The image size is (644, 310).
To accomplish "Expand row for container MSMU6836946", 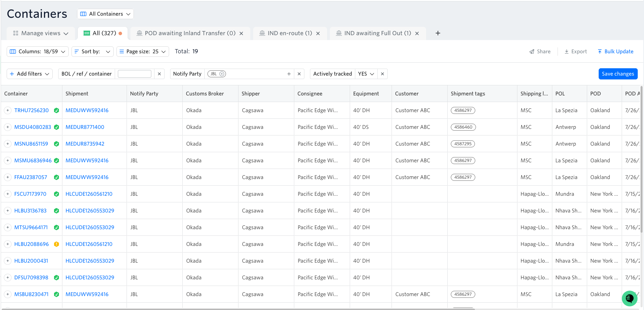I will coord(8,161).
